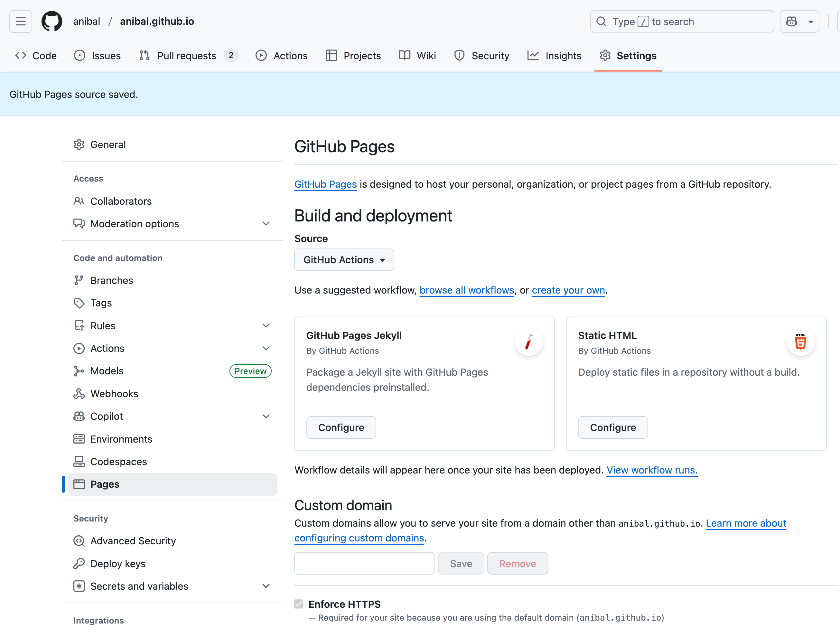The height and width of the screenshot is (638, 840).
Task: Switch to the Pull requests tab
Action: pyautogui.click(x=186, y=56)
